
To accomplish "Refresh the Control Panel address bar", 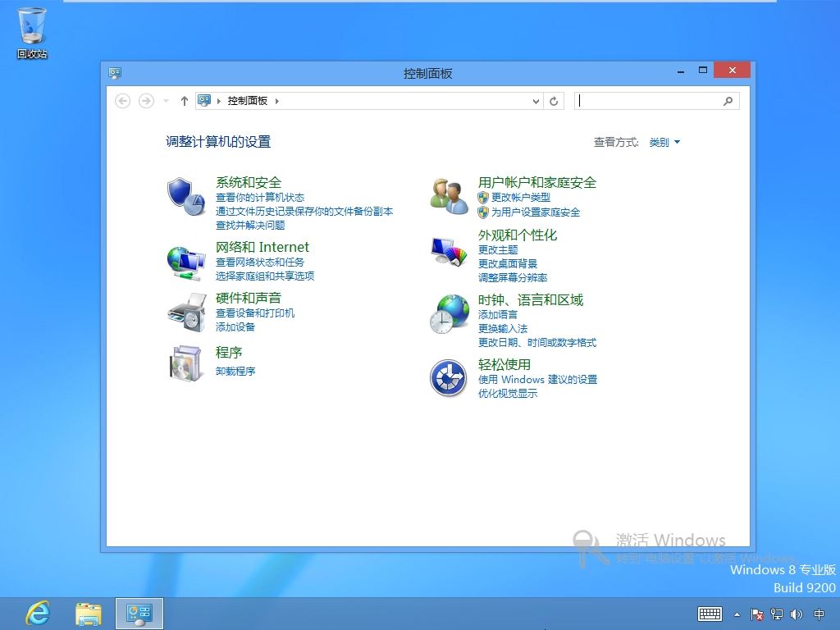I will point(554,101).
